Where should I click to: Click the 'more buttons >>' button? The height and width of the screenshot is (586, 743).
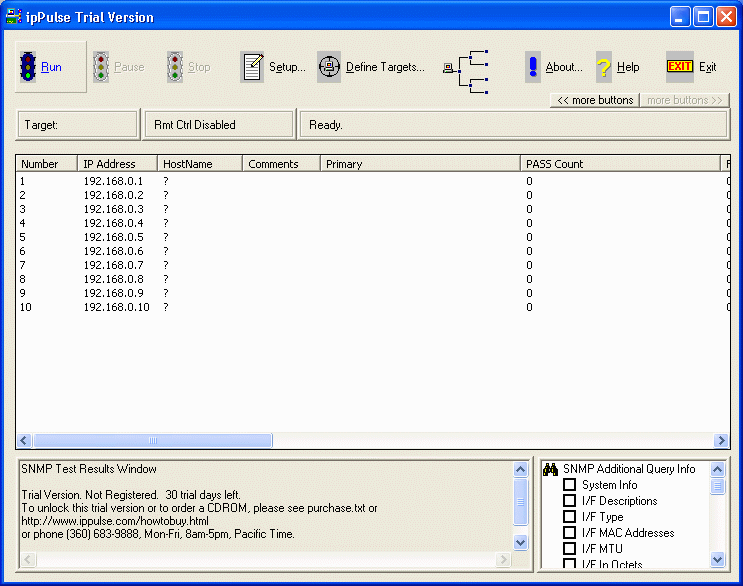[x=684, y=100]
